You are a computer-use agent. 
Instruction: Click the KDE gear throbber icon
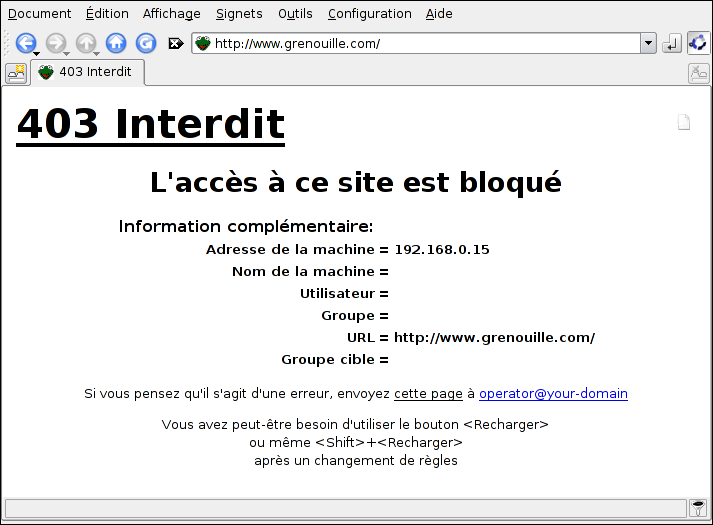[697, 43]
